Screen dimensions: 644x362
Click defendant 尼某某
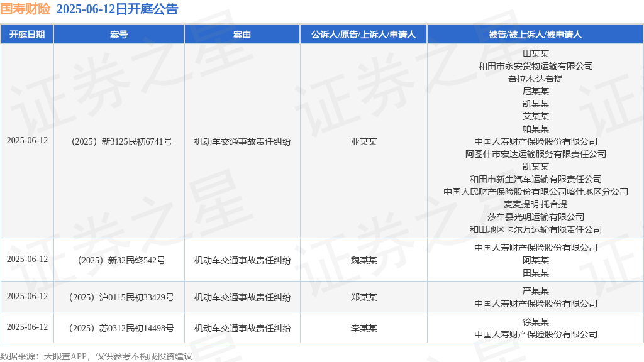536,91
